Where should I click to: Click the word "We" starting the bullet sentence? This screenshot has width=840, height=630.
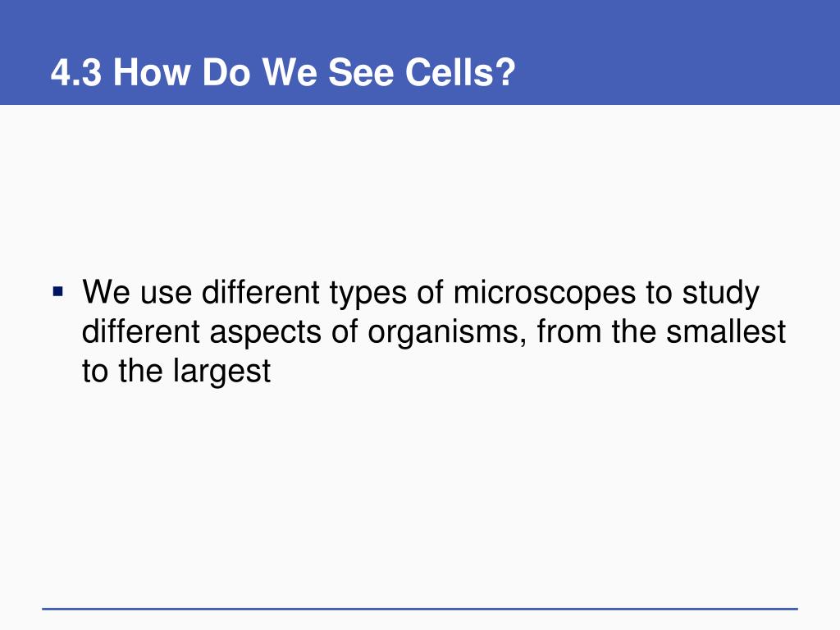click(106, 292)
